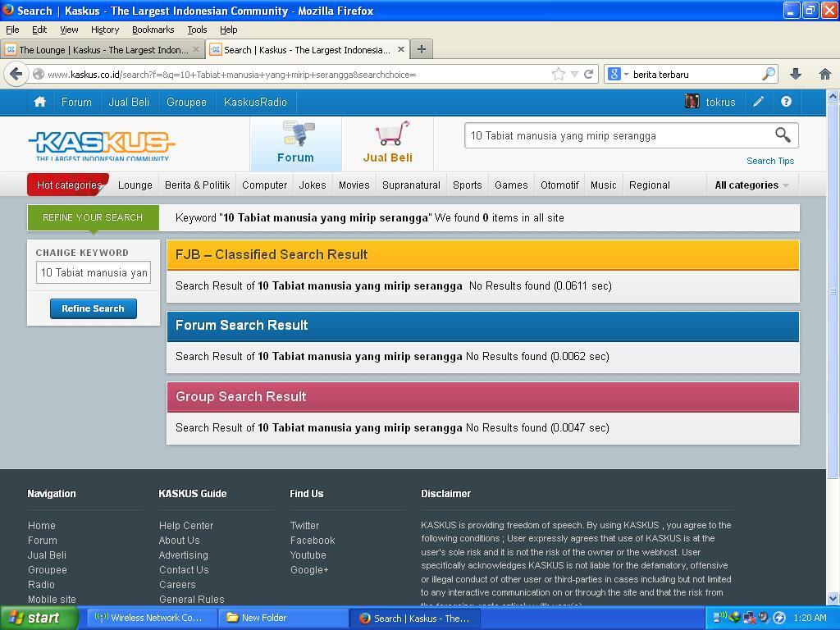
Task: Reload the page with the refresh icon
Action: click(x=588, y=74)
